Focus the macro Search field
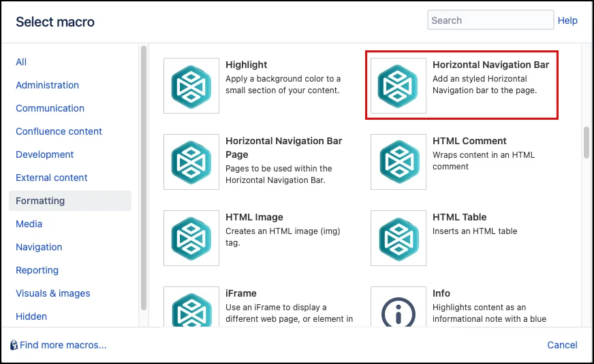The image size is (594, 364). pyautogui.click(x=490, y=20)
